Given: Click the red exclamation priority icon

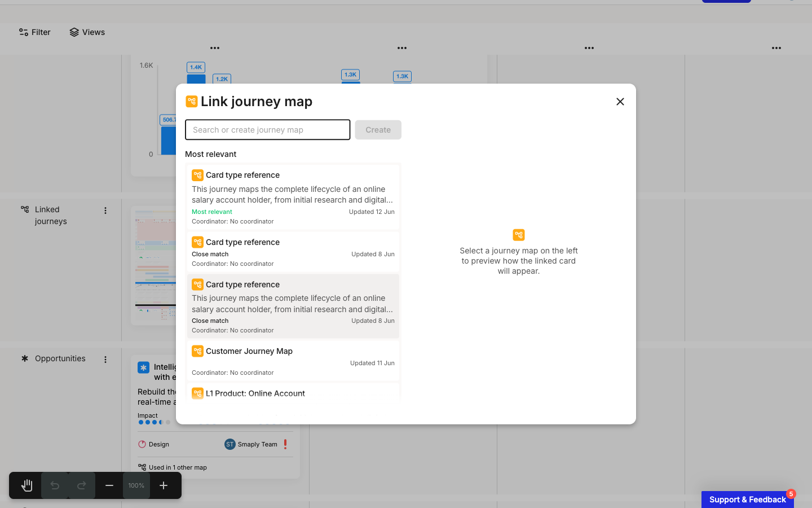Looking at the screenshot, I should 285,444.
